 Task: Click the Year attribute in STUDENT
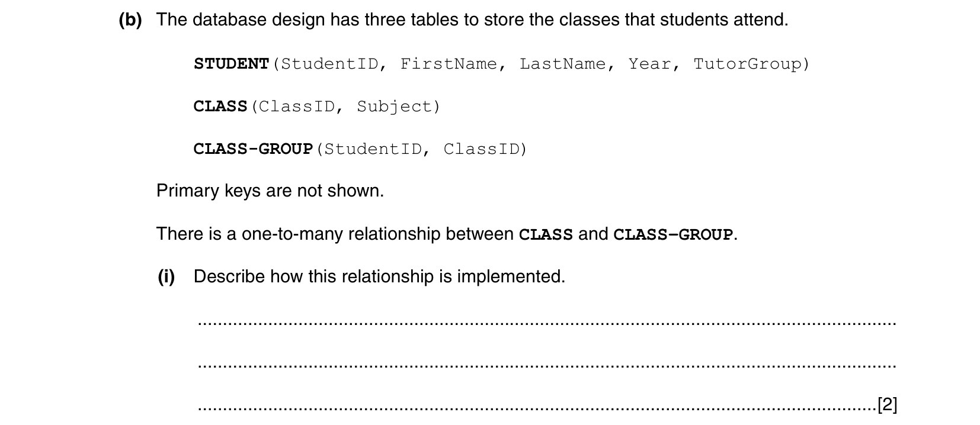click(650, 64)
